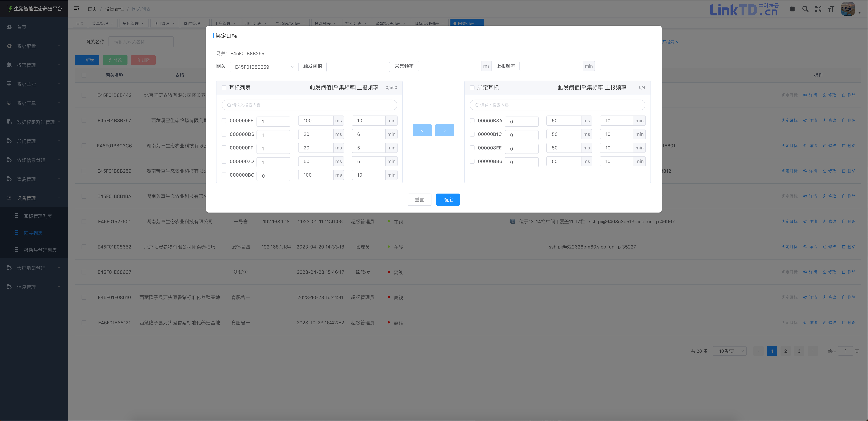Click the sidebar collapse hamburger icon
This screenshot has width=868, height=421.
pos(76,9)
